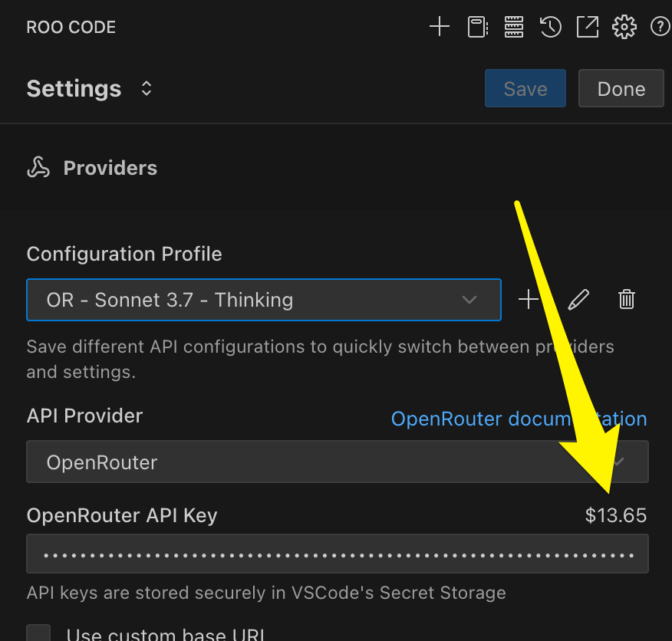Click the help question mark icon

coord(659,26)
